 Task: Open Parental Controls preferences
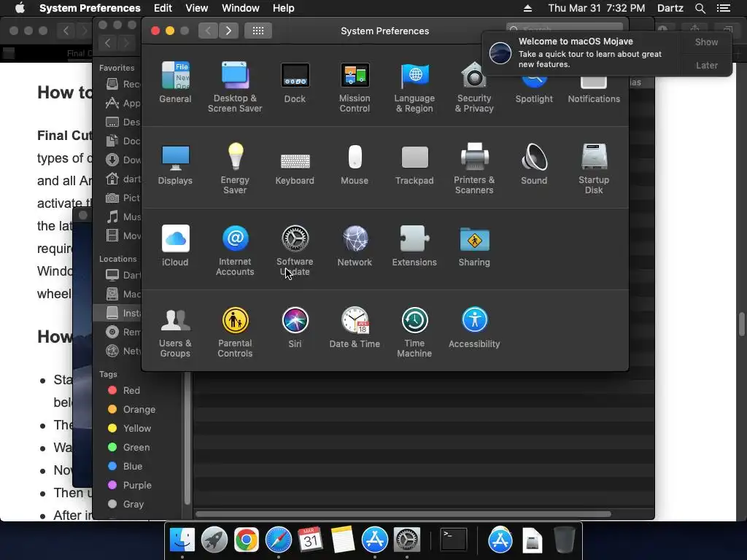tap(235, 332)
